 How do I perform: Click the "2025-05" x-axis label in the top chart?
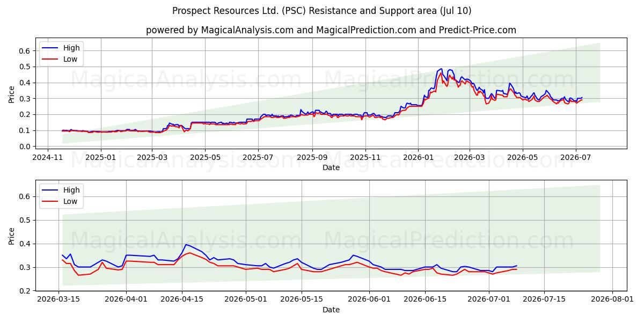pyautogui.click(x=205, y=157)
